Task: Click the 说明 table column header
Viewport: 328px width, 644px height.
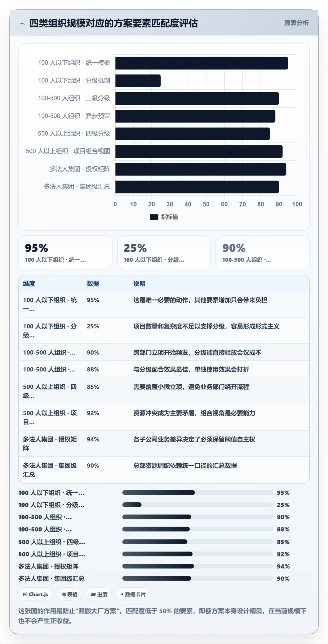Action: tap(139, 284)
